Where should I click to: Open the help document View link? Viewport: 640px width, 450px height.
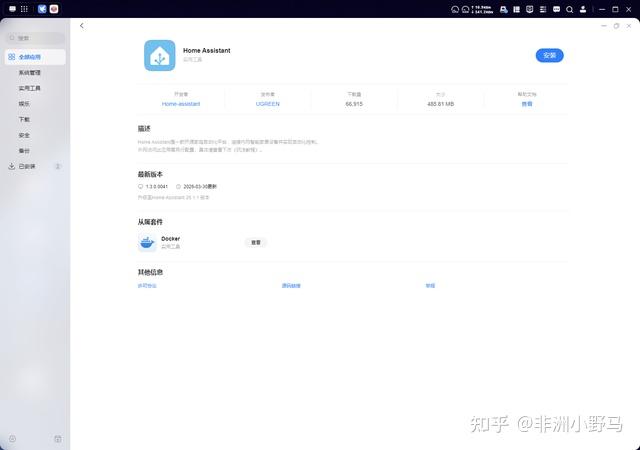coord(527,104)
